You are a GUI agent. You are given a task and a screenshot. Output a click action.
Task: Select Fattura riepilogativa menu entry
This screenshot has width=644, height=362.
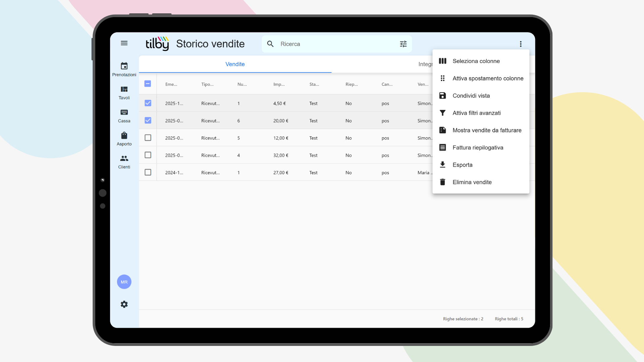click(x=481, y=147)
